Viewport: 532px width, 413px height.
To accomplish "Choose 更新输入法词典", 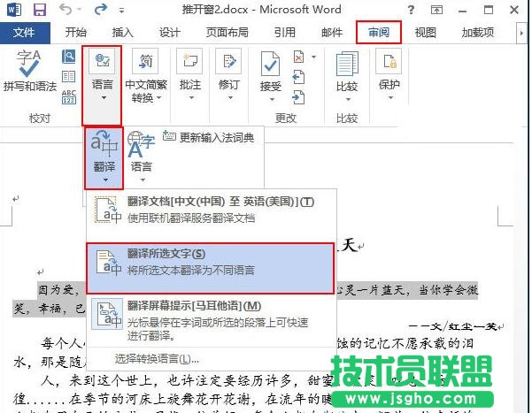I will (208, 137).
